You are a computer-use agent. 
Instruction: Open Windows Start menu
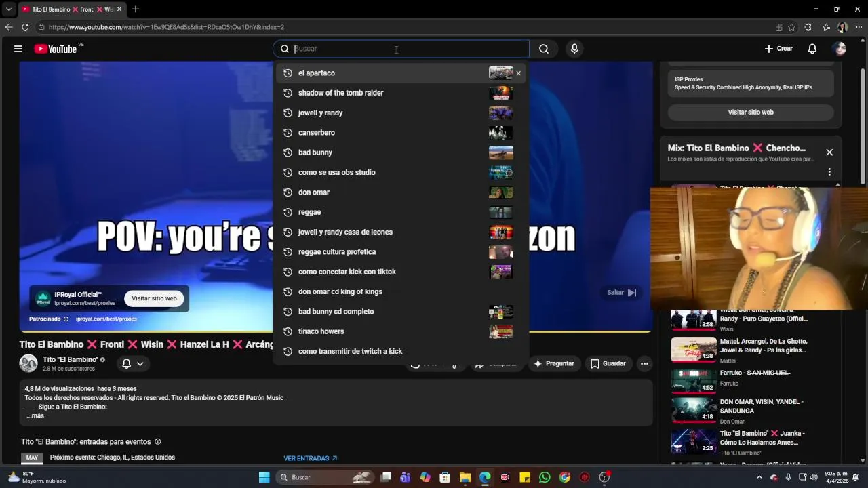(x=264, y=477)
